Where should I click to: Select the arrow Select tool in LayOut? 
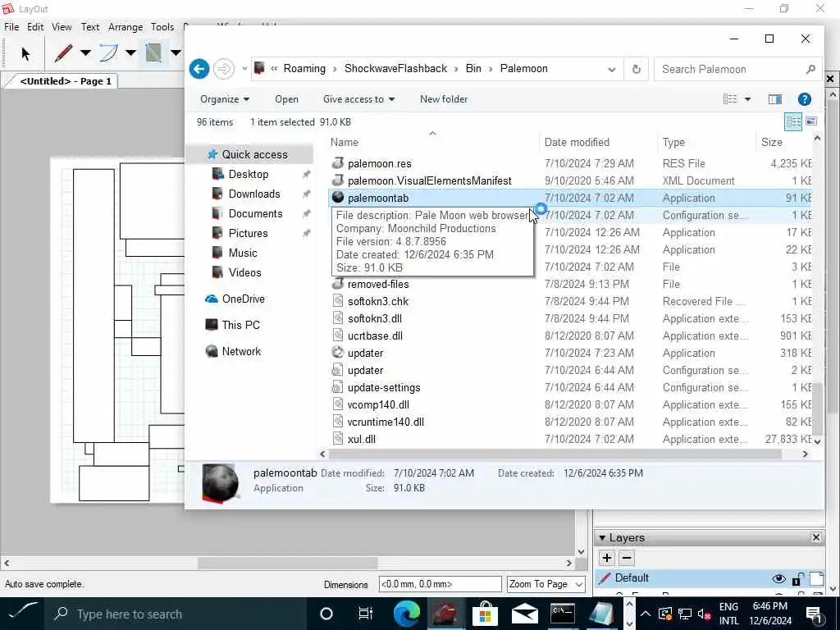tap(25, 53)
